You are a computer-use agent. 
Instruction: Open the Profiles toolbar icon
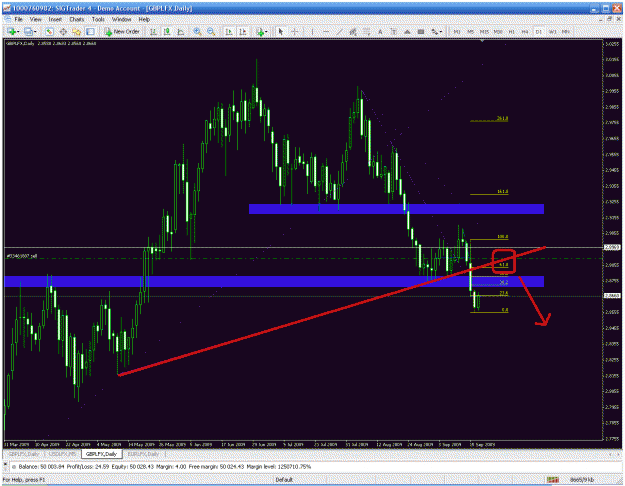pos(28,32)
